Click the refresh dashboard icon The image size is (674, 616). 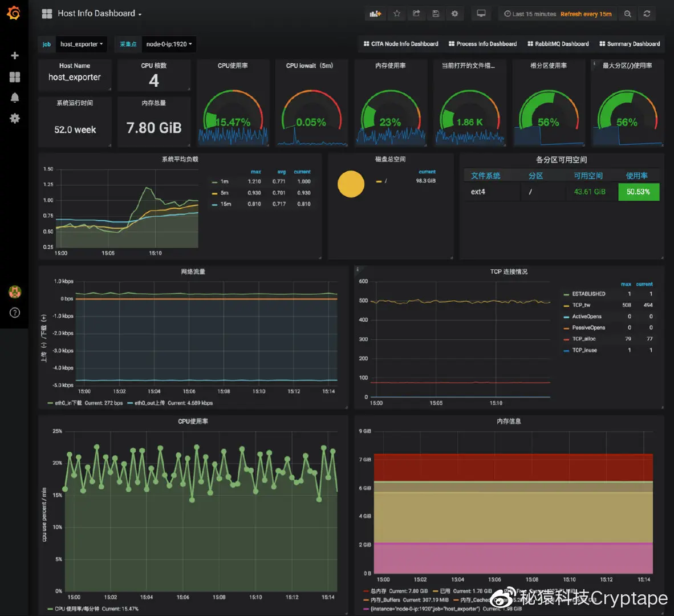(647, 14)
